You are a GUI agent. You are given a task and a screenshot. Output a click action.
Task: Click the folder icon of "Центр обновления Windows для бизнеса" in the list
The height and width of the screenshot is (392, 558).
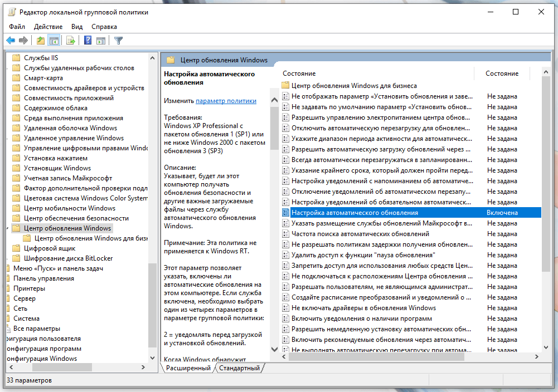285,86
